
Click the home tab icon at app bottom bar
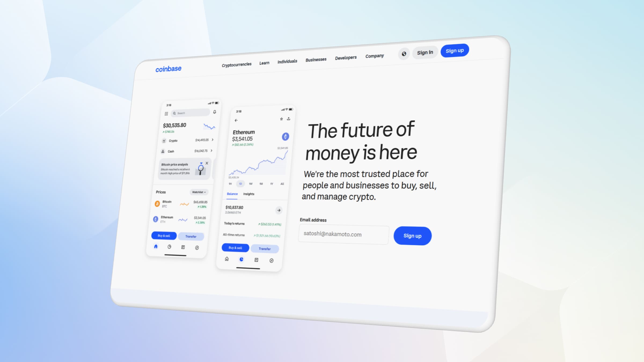[x=156, y=247]
